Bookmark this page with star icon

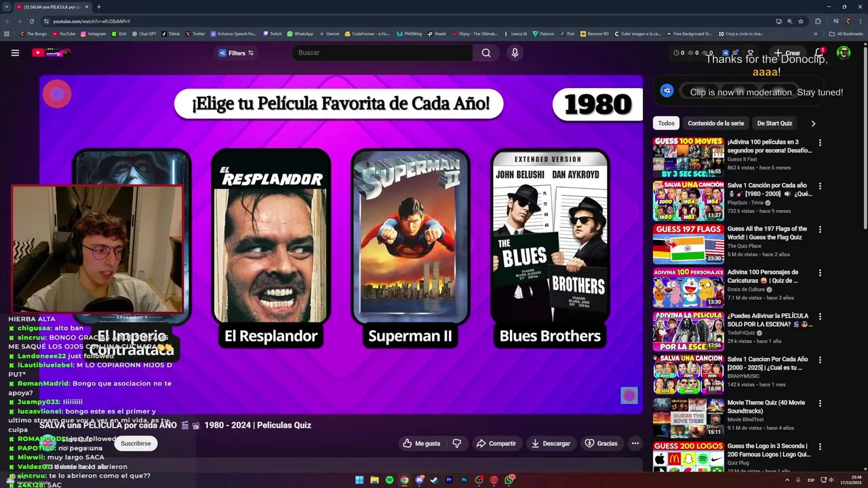tap(801, 21)
